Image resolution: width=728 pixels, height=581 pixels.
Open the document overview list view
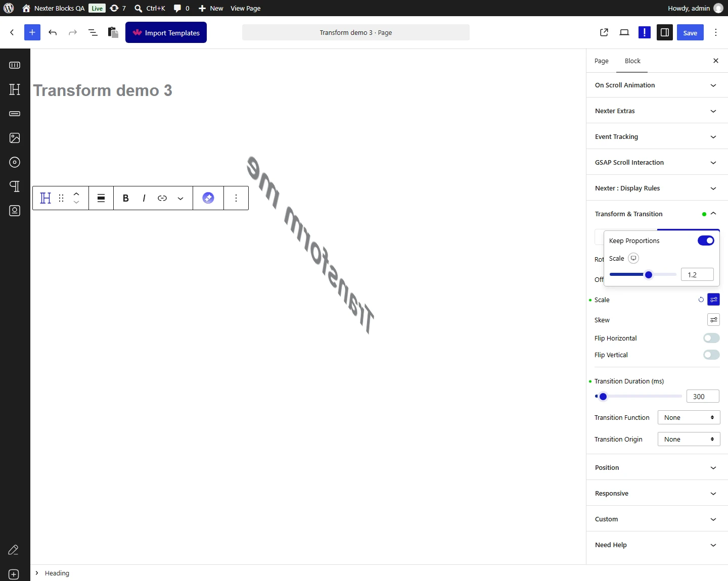pos(93,32)
